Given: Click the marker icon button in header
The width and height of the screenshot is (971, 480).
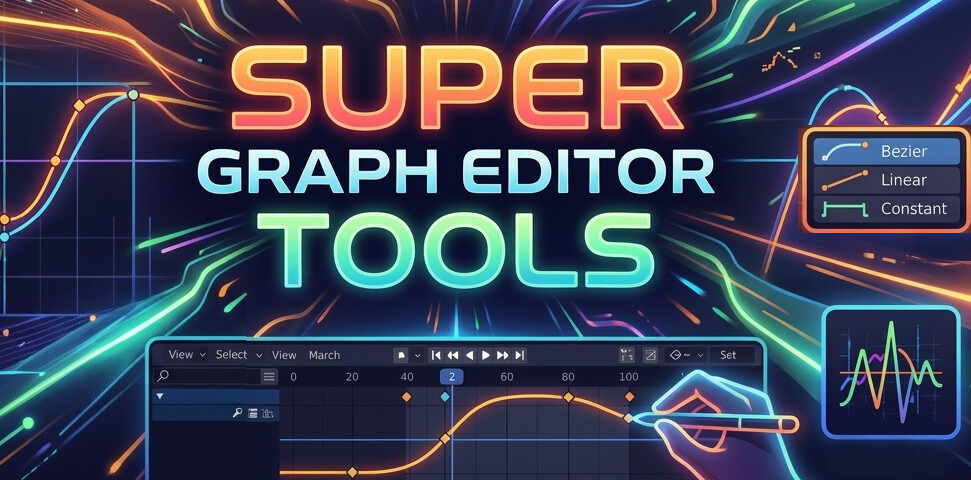Looking at the screenshot, I should pos(401,356).
